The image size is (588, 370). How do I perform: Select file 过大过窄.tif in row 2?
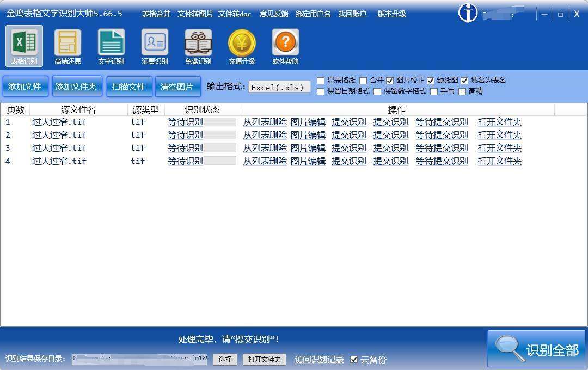coord(60,135)
